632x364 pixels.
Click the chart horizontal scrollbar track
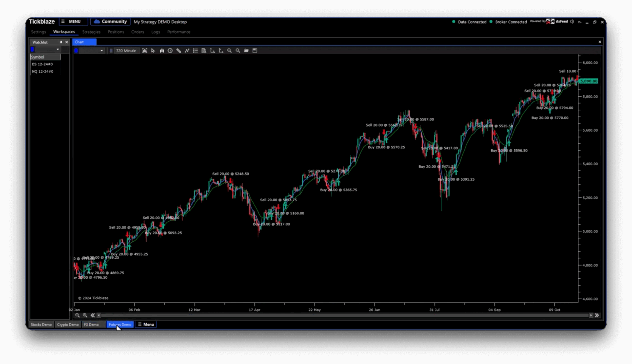click(345, 315)
